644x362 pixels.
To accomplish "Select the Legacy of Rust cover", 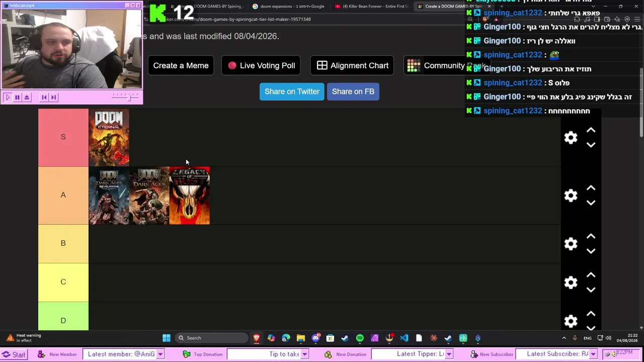I will tap(189, 196).
